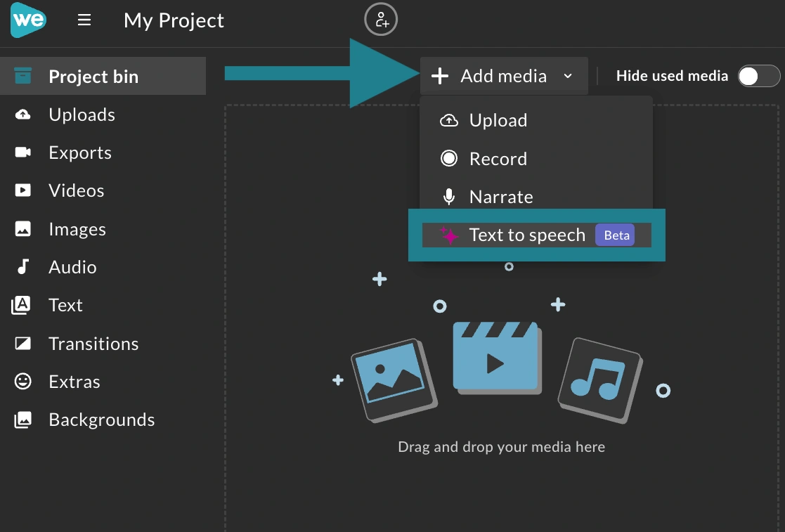The image size is (785, 532).
Task: Click the Narrate microphone icon
Action: point(449,197)
